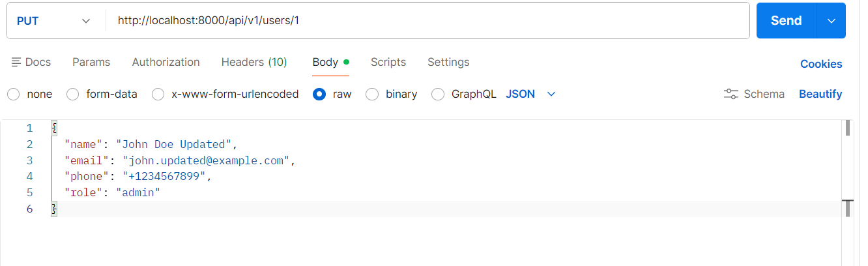Open the PUT method dropdown
Image resolution: width=868 pixels, height=266 pixels.
[53, 21]
